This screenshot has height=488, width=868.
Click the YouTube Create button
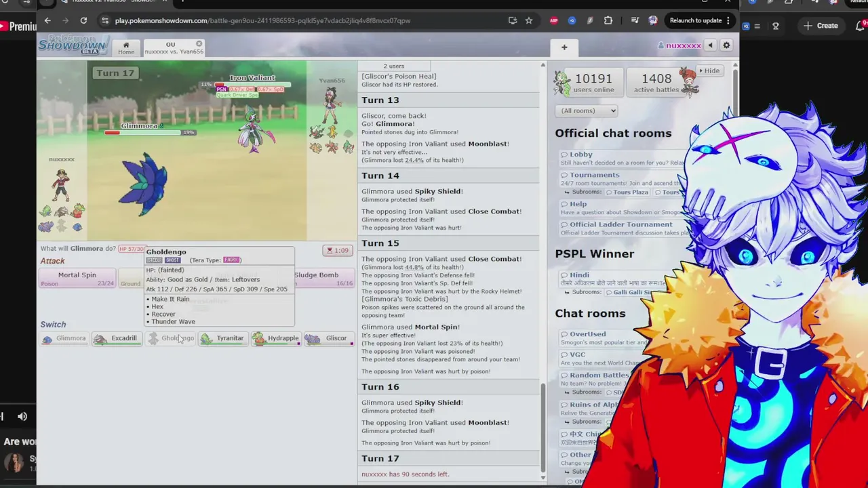[x=821, y=26]
